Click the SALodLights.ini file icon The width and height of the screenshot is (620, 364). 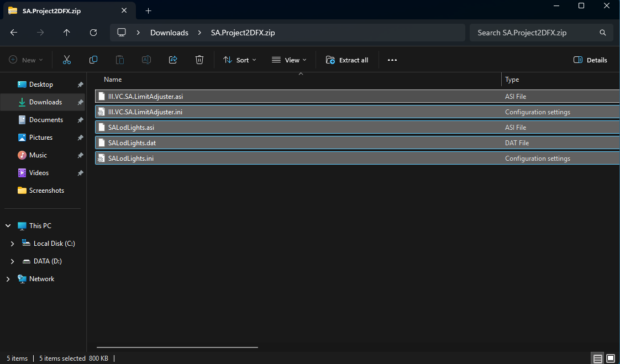pos(102,159)
